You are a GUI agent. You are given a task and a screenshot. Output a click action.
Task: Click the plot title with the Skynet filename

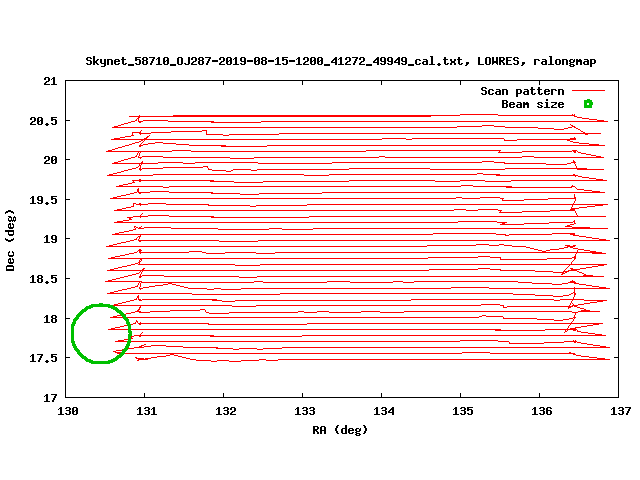(x=341, y=61)
